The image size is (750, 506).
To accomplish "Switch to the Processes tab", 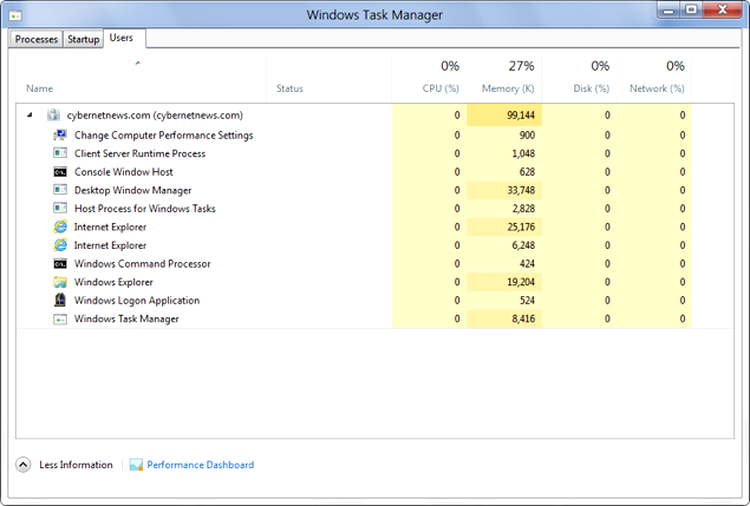I will point(36,39).
